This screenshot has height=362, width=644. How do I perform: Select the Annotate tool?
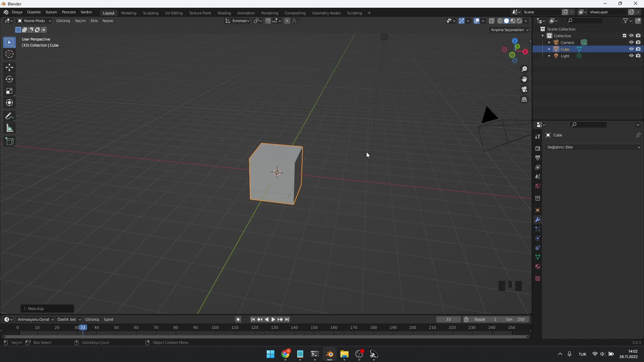click(x=10, y=116)
